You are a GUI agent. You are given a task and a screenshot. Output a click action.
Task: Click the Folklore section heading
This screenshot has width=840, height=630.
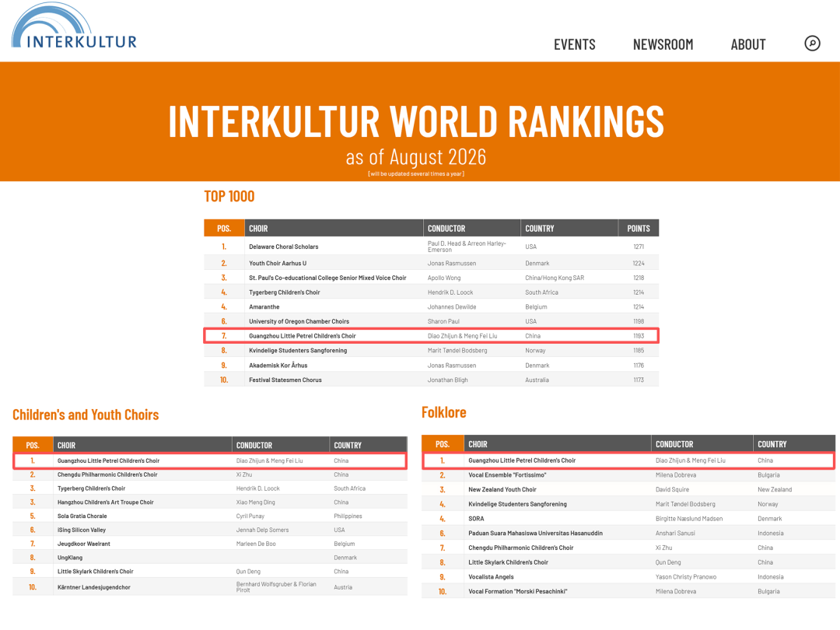tap(443, 412)
